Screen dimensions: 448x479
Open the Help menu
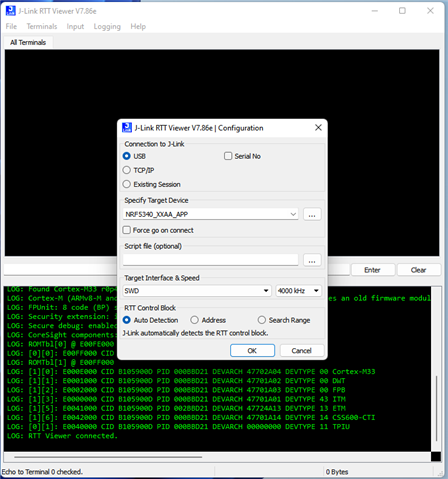tap(138, 26)
